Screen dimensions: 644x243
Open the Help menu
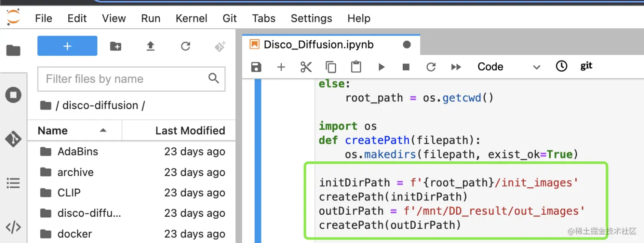[359, 18]
